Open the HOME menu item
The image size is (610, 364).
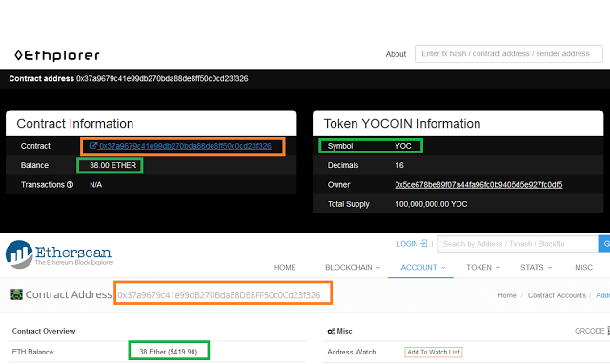285,267
